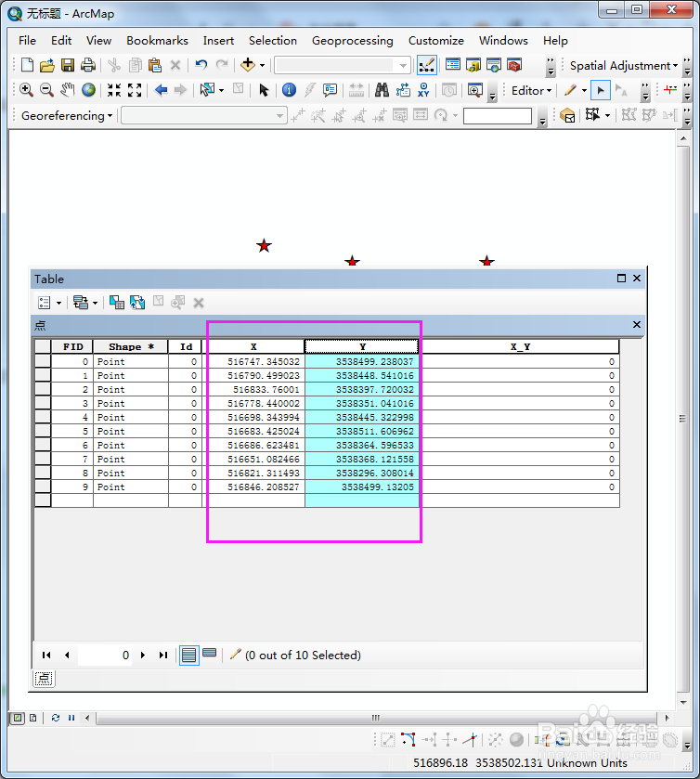Activate the HTML Popup tool
This screenshot has height=779, width=700.
point(330,90)
